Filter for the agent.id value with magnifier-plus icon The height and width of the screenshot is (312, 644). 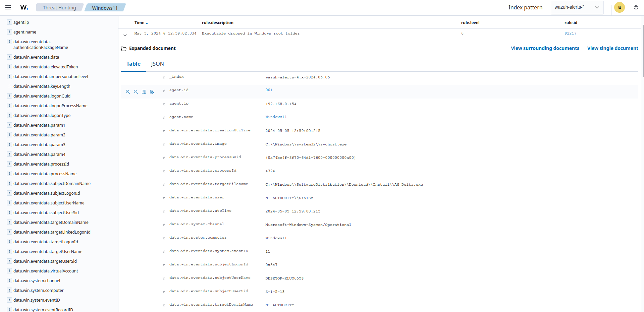[127, 91]
